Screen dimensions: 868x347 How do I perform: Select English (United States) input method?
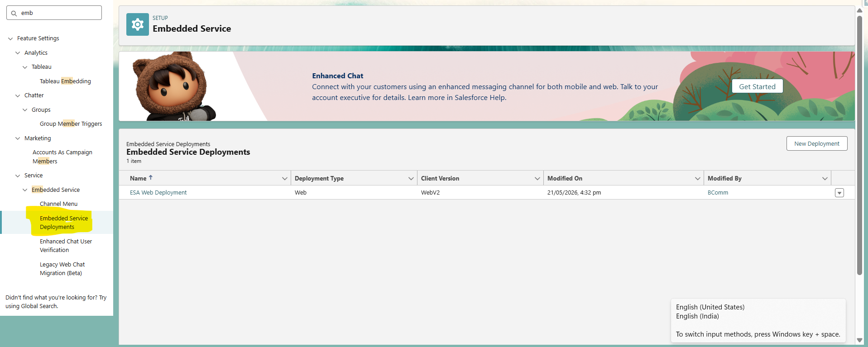click(x=710, y=307)
